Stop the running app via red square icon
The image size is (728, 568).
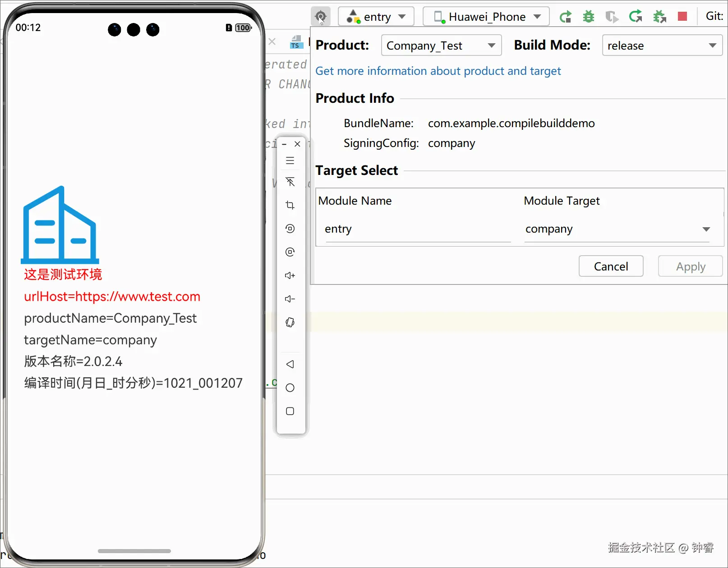pos(682,16)
